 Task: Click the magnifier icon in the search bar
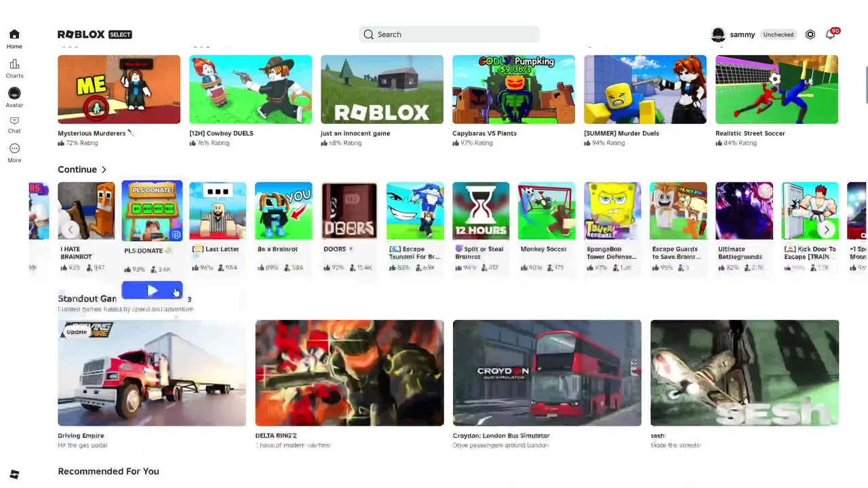point(368,35)
